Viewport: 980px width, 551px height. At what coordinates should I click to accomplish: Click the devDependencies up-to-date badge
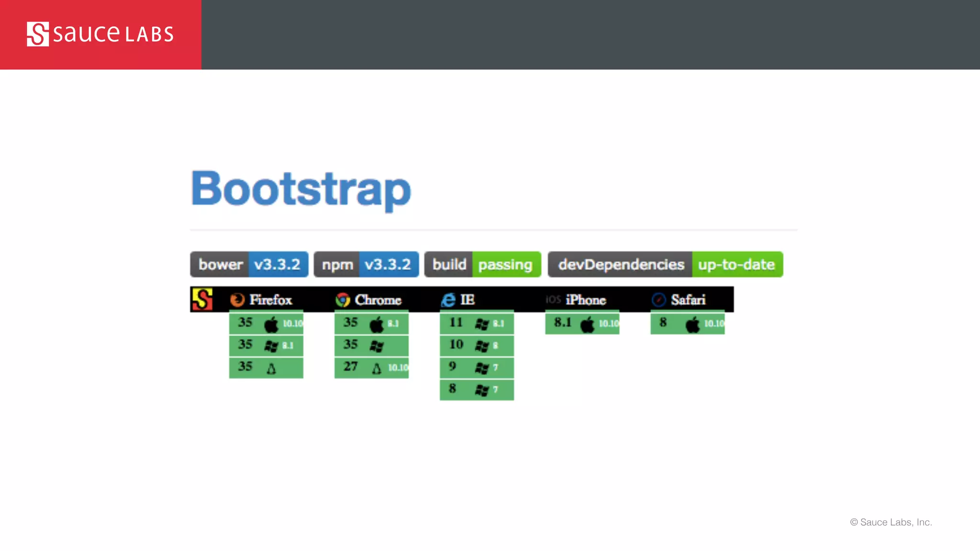coord(665,264)
